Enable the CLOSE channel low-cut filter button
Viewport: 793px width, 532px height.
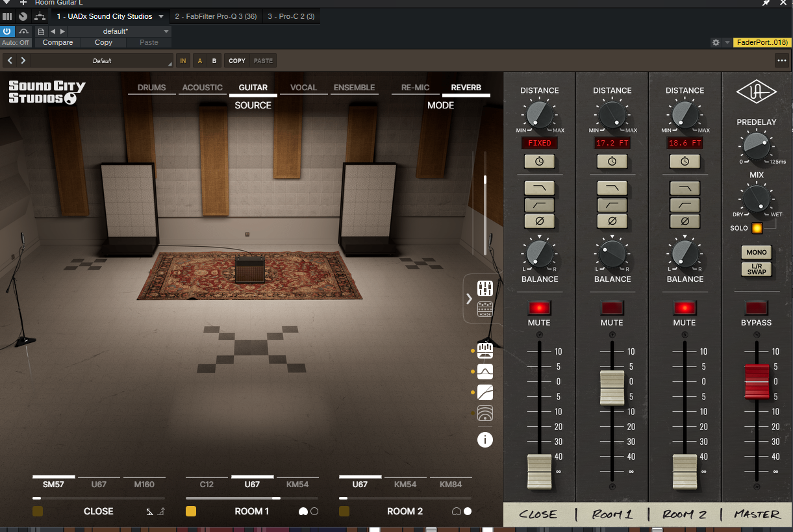pos(540,205)
